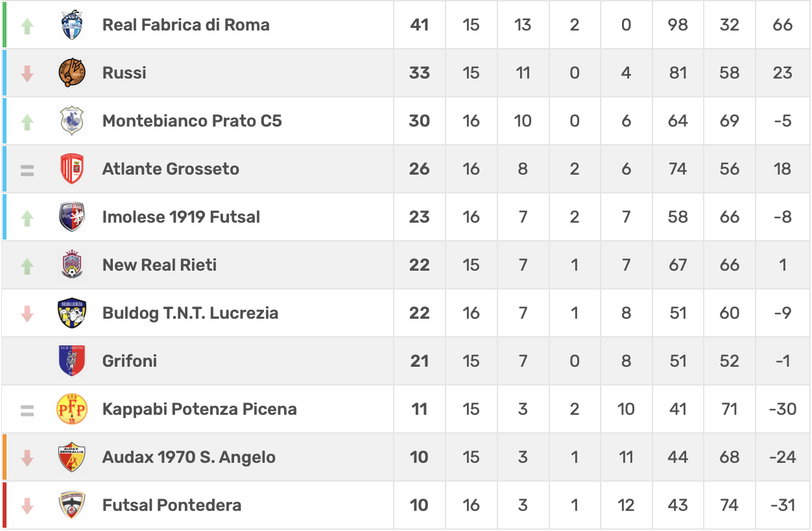Open the Buldog T.N.T. Lucrezia logo
This screenshot has width=812, height=531.
[x=72, y=313]
